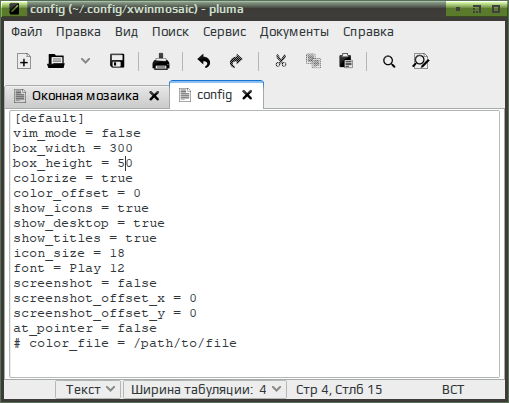The height and width of the screenshot is (403, 509).
Task: Open the Документы menu
Action: pyautogui.click(x=294, y=32)
